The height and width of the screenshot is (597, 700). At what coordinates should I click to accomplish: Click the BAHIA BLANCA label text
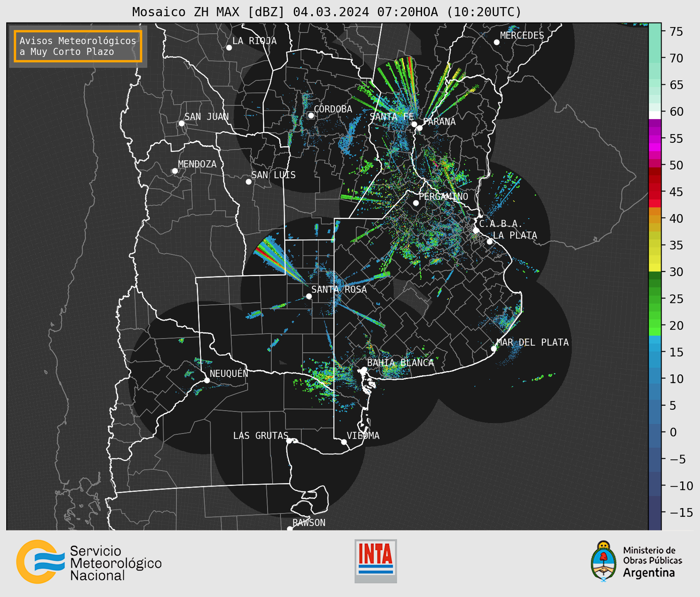click(400, 363)
